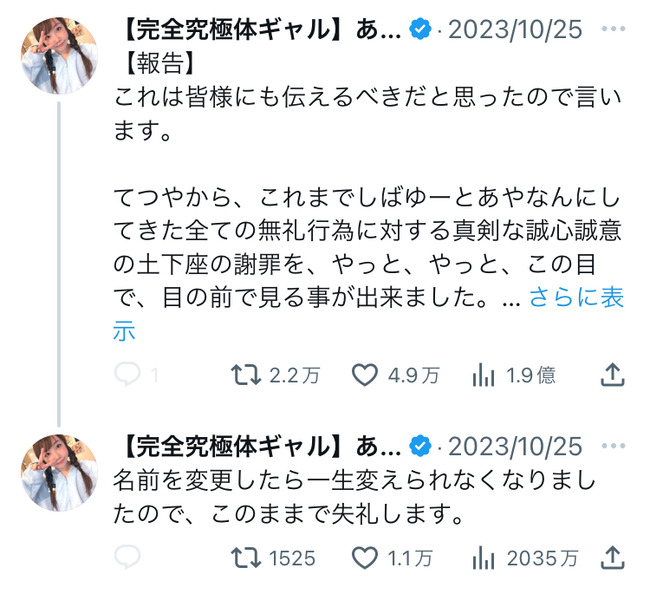This screenshot has width=650, height=594.
Task: Like the first tweet with 4.9万 likes
Action: point(364,375)
